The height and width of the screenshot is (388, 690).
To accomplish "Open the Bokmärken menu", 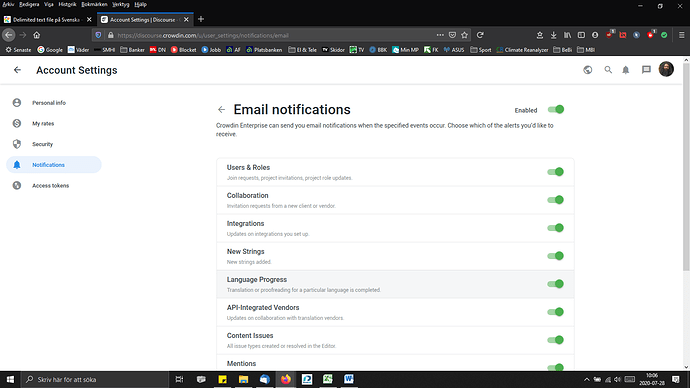I will (x=94, y=4).
